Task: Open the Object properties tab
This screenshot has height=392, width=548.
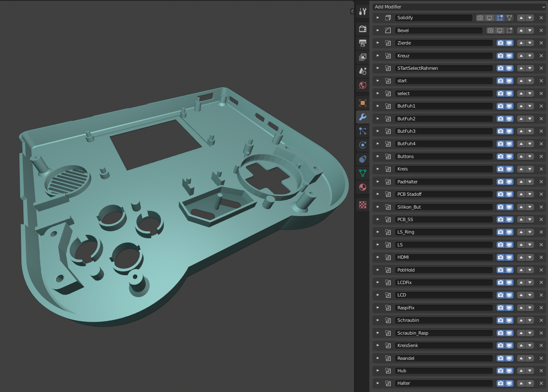Action: pos(363,103)
